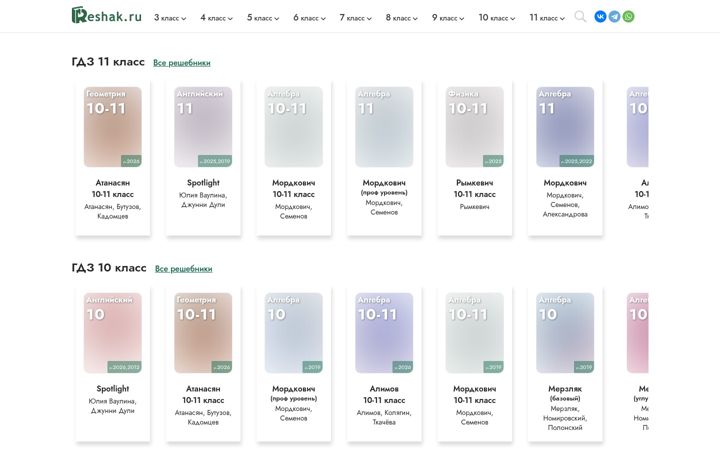
Task: Click Атанасян 10-11 класс title in 10 класс section
Action: 203,394
